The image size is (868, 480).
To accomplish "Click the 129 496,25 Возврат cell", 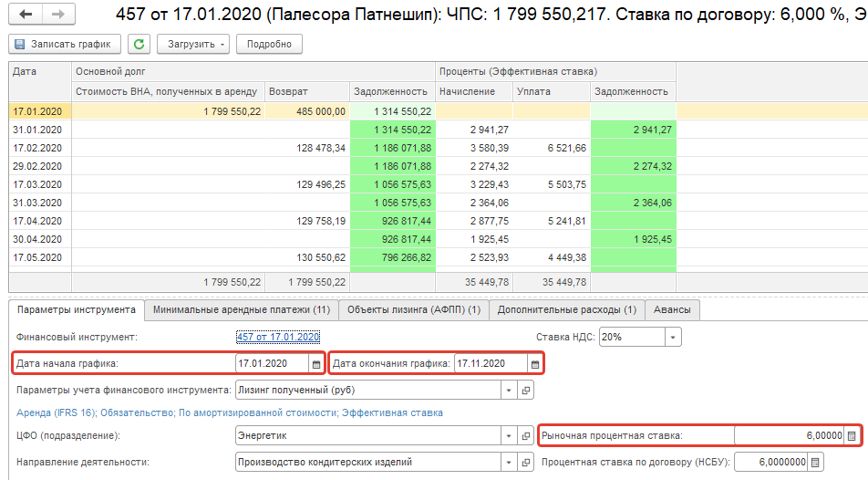I will 307,184.
